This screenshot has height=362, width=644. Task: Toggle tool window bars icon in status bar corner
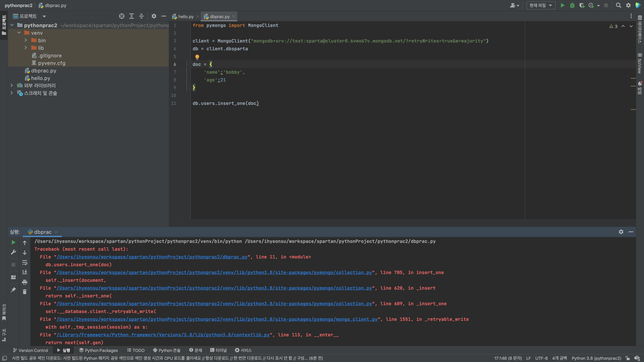(5, 358)
